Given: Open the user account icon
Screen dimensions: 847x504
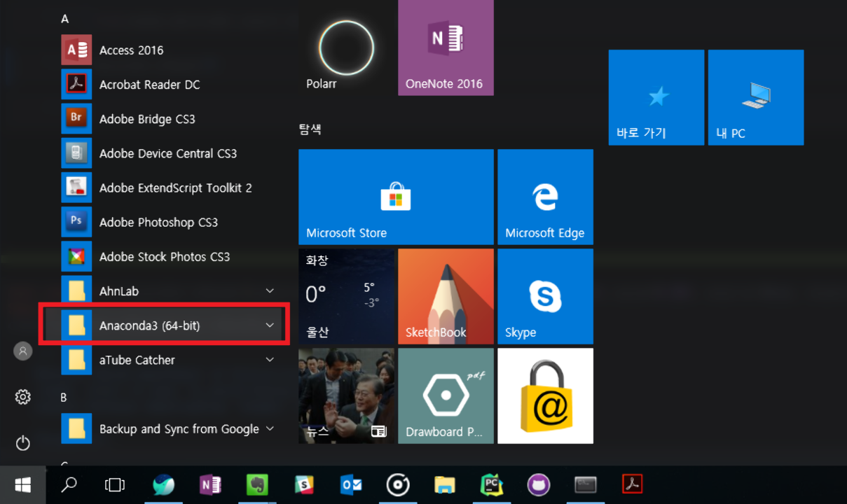Looking at the screenshot, I should [x=23, y=351].
